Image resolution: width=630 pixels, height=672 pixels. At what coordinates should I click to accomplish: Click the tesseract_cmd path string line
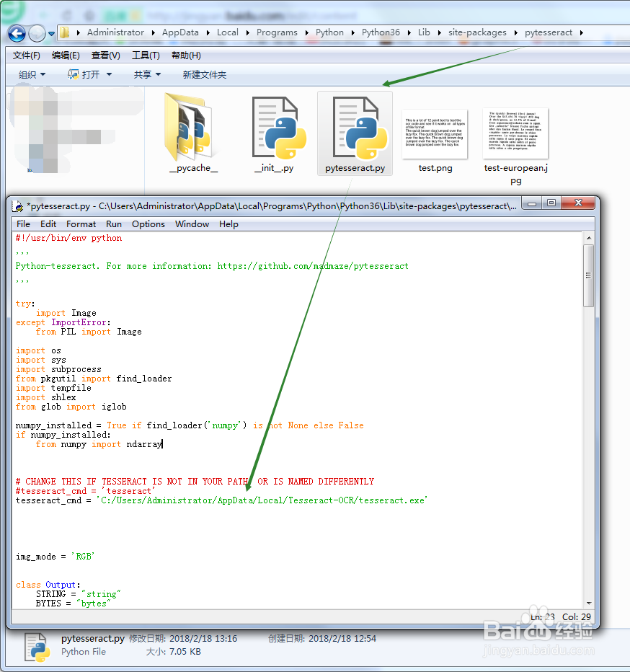(x=221, y=500)
